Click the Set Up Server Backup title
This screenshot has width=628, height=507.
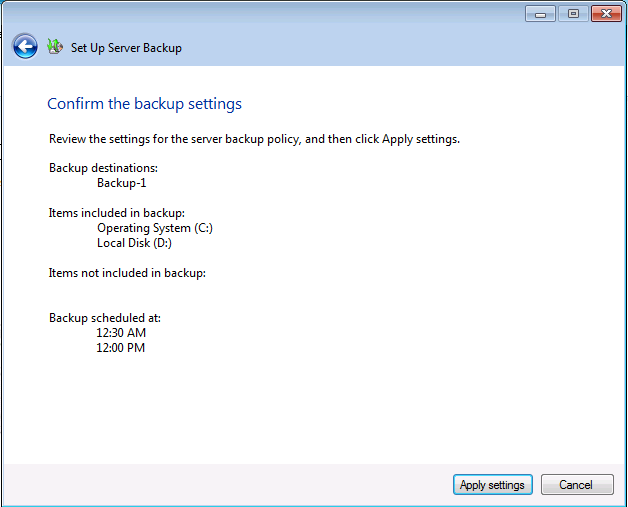click(126, 48)
